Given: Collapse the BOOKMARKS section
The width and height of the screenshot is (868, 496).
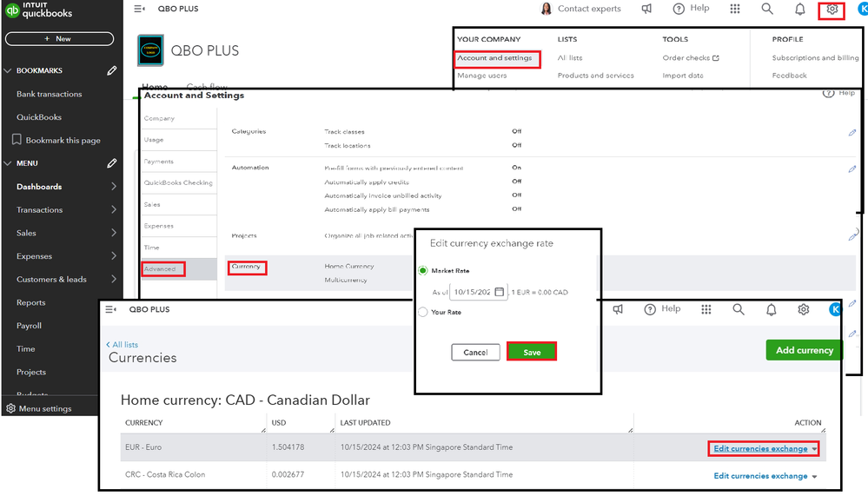Looking at the screenshot, I should click(8, 71).
